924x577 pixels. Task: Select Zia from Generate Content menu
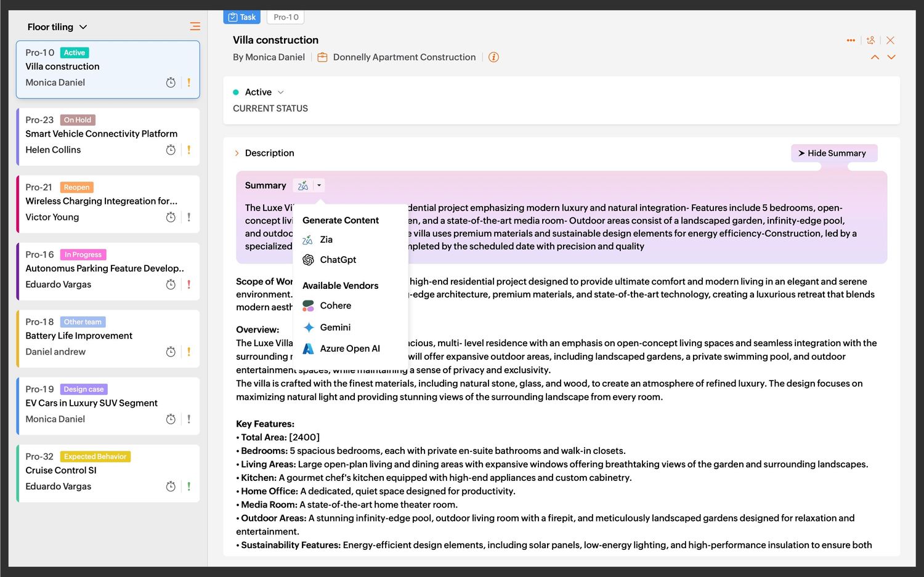tap(326, 240)
